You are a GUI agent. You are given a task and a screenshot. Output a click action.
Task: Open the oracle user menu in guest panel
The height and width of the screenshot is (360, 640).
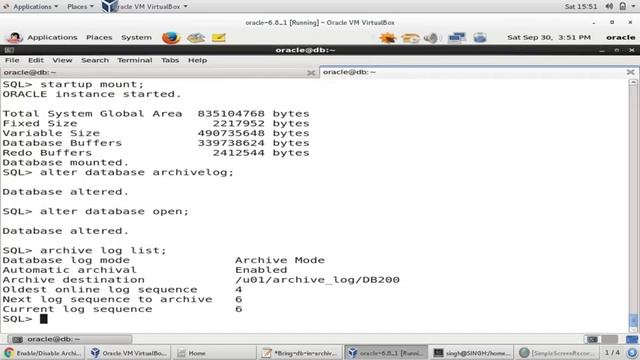620,37
